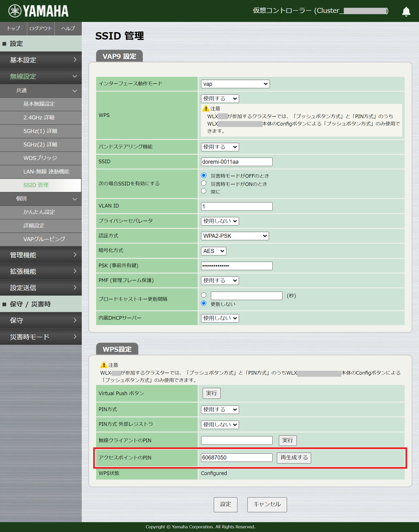Click the SSID text field

pos(236,162)
